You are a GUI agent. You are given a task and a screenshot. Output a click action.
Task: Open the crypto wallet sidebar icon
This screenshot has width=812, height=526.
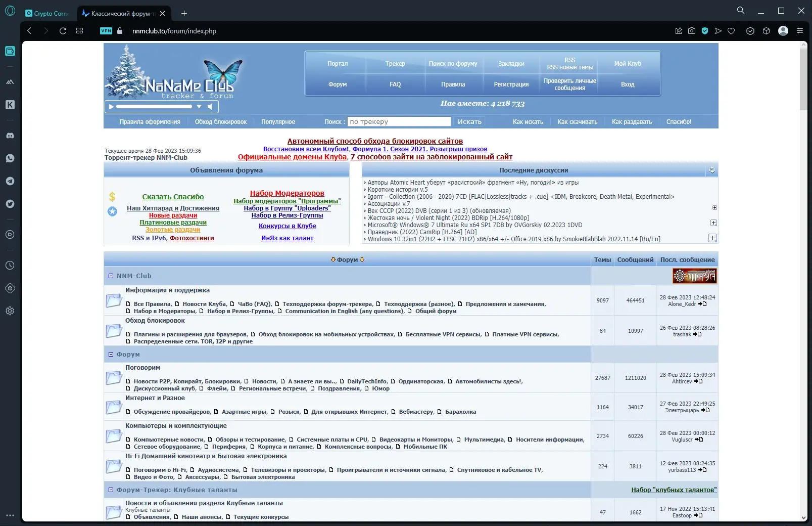point(10,51)
